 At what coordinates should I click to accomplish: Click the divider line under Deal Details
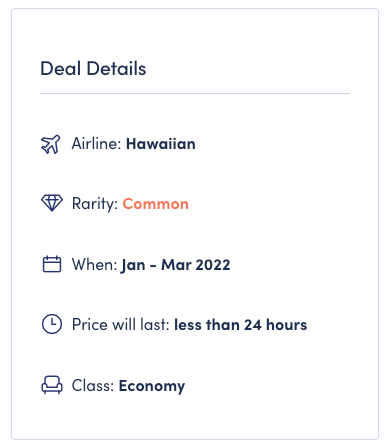[195, 94]
